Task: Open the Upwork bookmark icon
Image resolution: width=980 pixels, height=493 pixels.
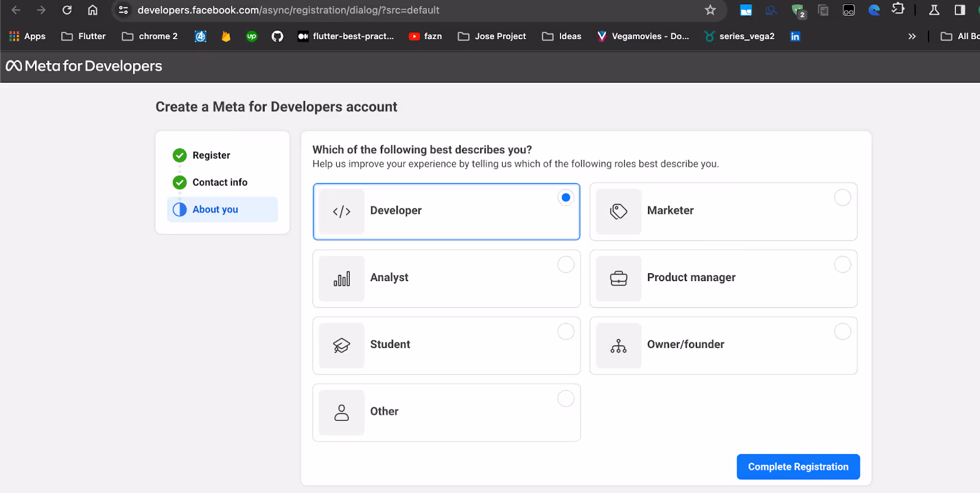Action: point(252,36)
